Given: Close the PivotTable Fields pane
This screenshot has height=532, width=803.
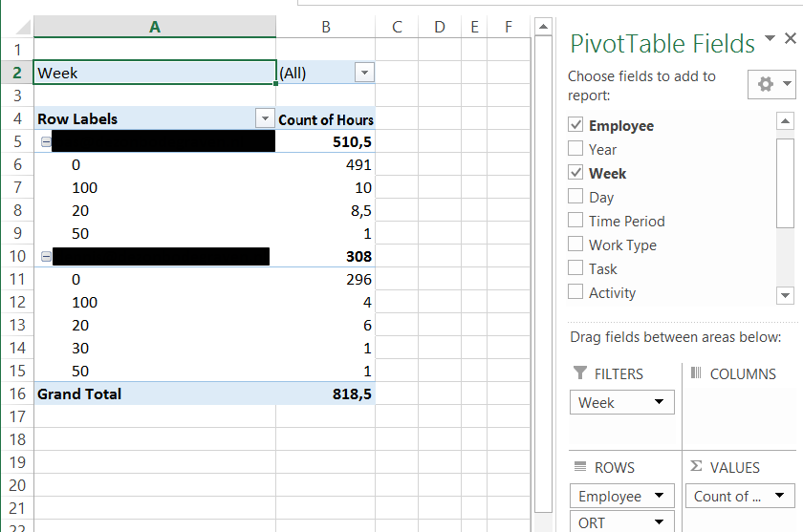Looking at the screenshot, I should (791, 38).
